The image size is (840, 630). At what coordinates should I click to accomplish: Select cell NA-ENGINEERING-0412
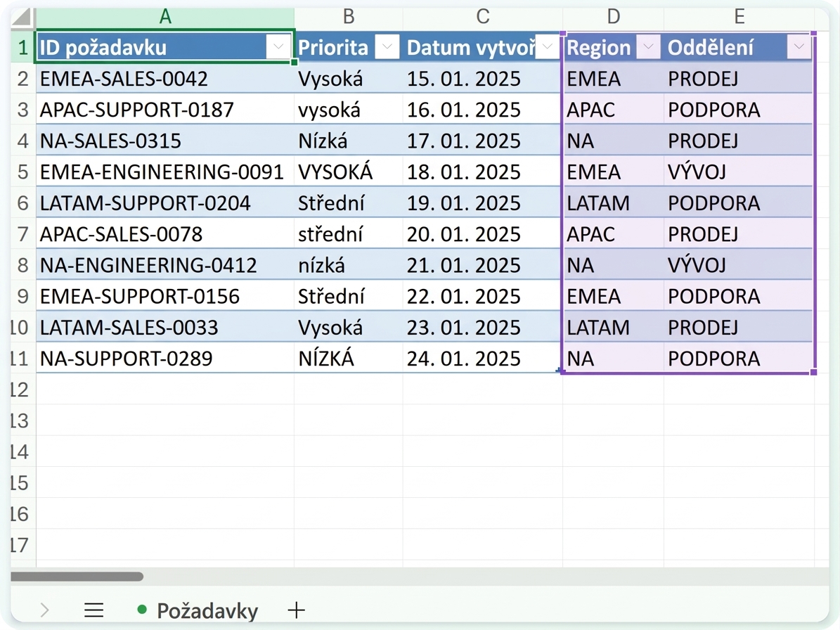pos(165,264)
